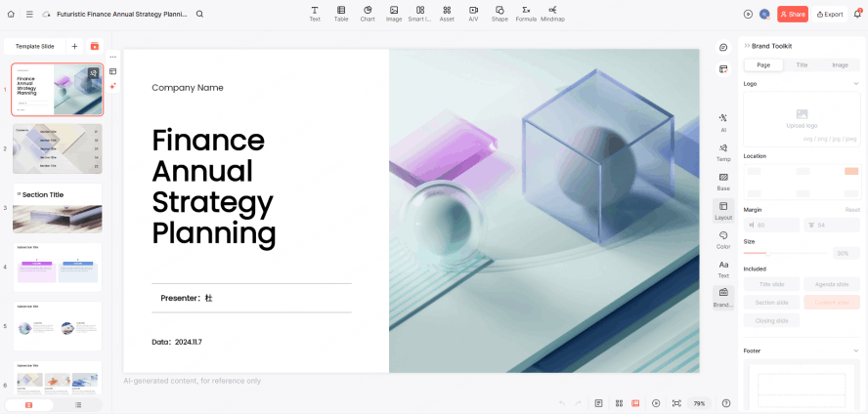Viewport: 868px width, 414px height.
Task: Open the Smart layout tool
Action: (420, 14)
